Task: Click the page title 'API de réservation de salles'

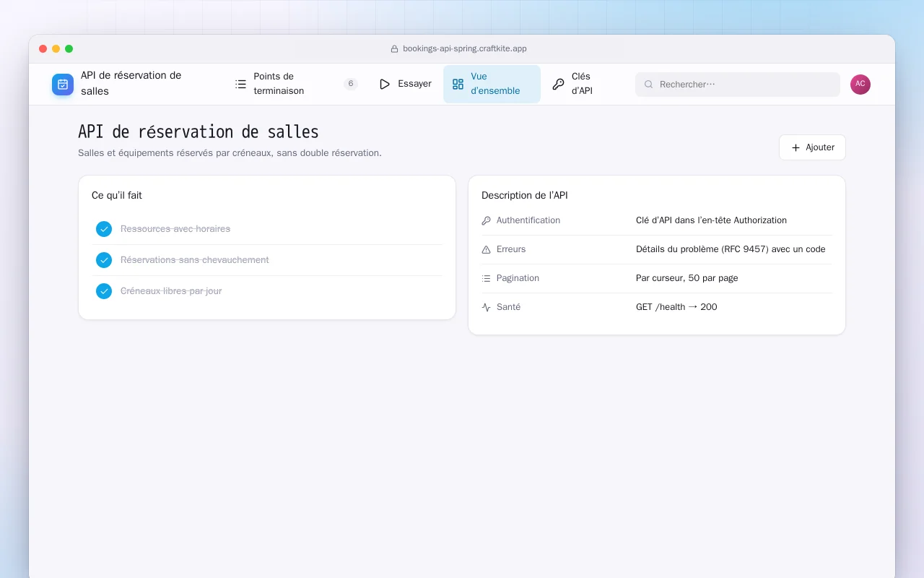Action: pyautogui.click(x=199, y=132)
